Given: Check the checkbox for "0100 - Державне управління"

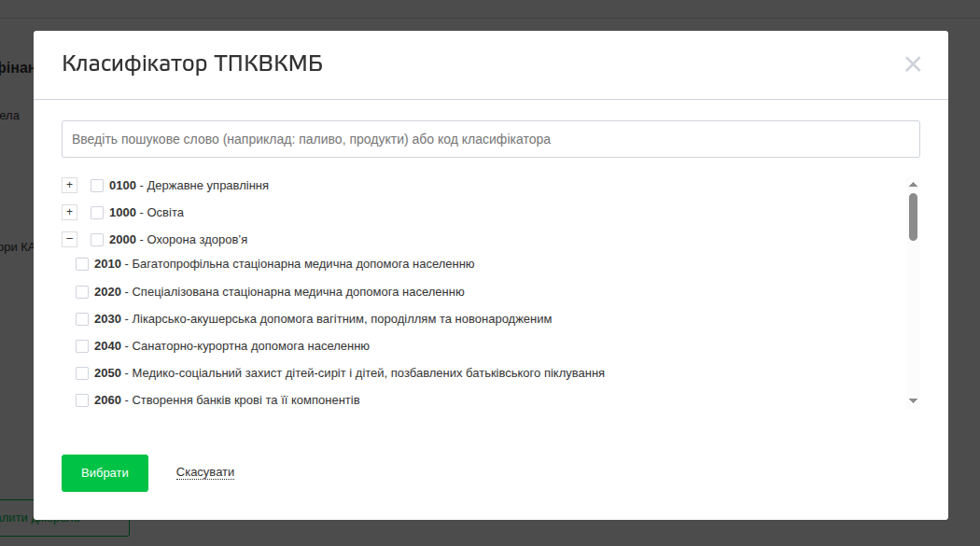Looking at the screenshot, I should (x=97, y=185).
